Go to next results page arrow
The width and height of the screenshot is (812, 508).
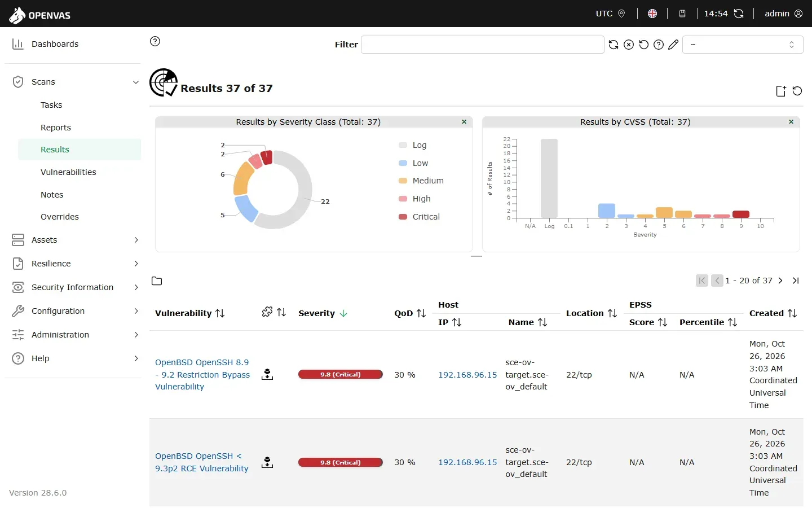780,281
